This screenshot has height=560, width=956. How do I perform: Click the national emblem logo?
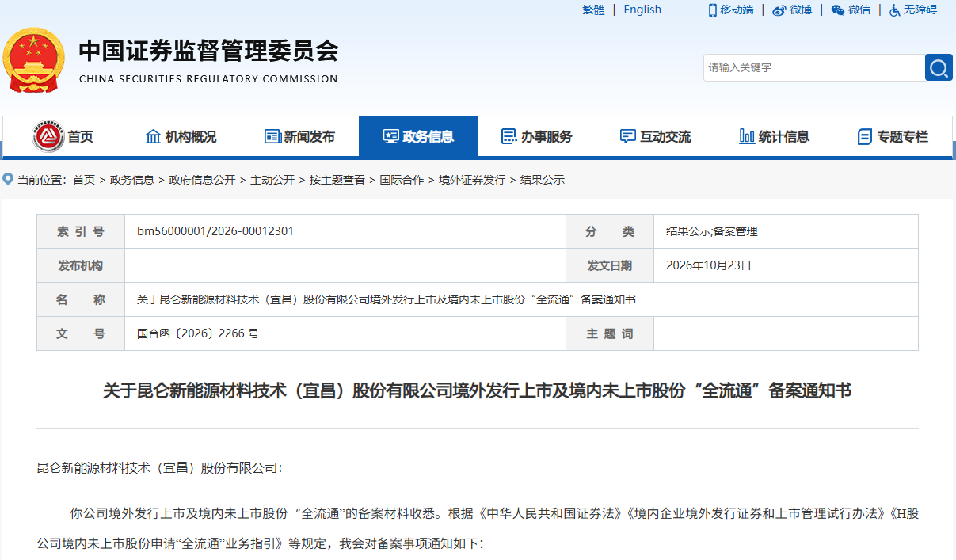click(33, 59)
